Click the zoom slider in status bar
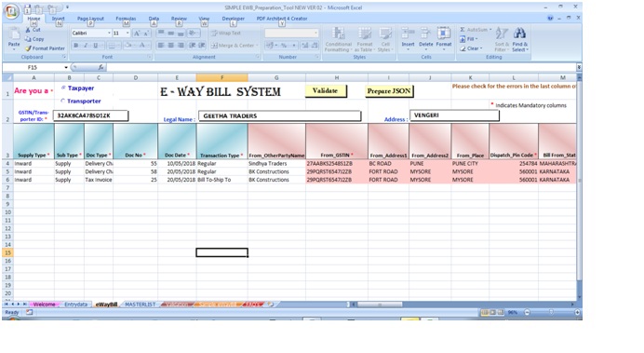This screenshot has height=353, width=644. [551, 312]
